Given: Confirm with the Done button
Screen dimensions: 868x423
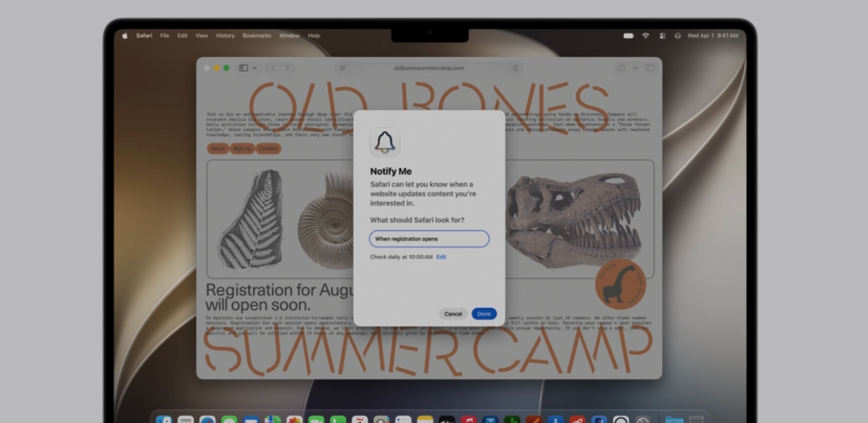Looking at the screenshot, I should [485, 314].
